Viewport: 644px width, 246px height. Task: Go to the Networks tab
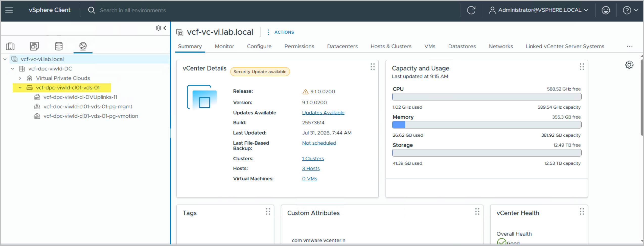[501, 46]
